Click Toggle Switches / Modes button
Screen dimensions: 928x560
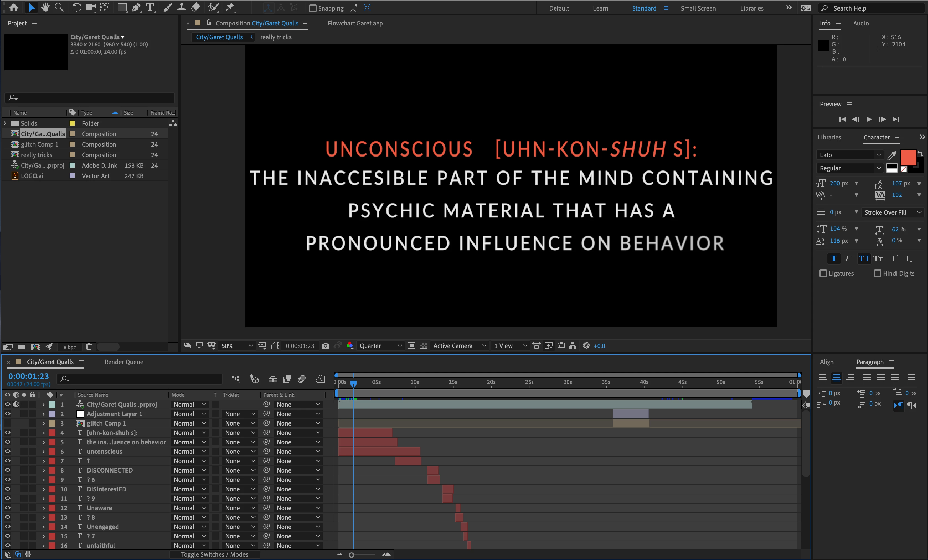[214, 554]
